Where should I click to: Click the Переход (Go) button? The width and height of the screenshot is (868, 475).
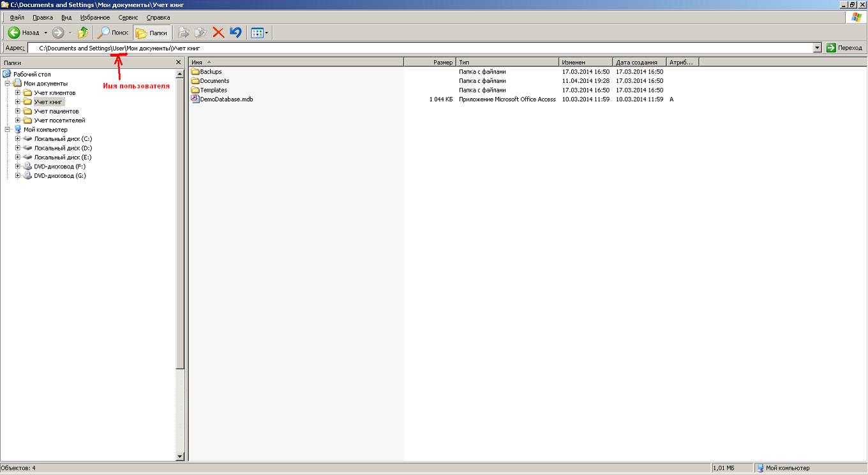coord(844,48)
